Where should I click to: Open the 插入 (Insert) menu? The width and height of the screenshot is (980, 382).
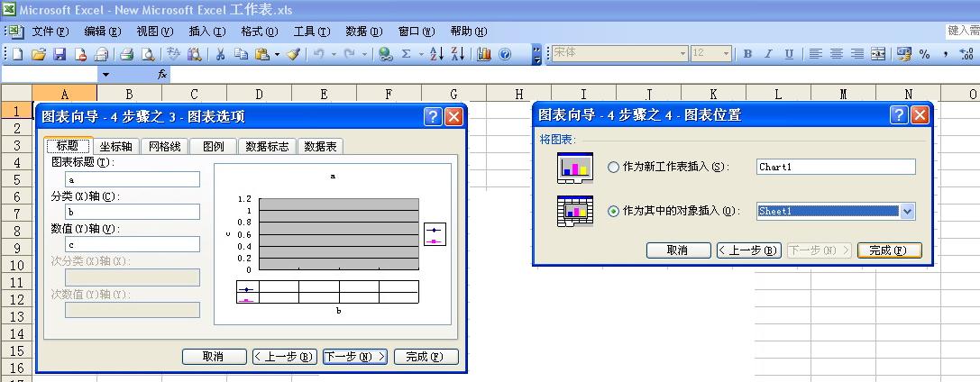click(x=206, y=32)
